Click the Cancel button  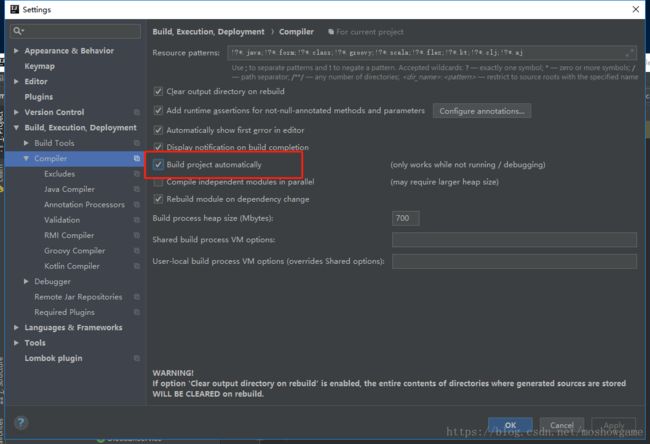pyautogui.click(x=562, y=425)
